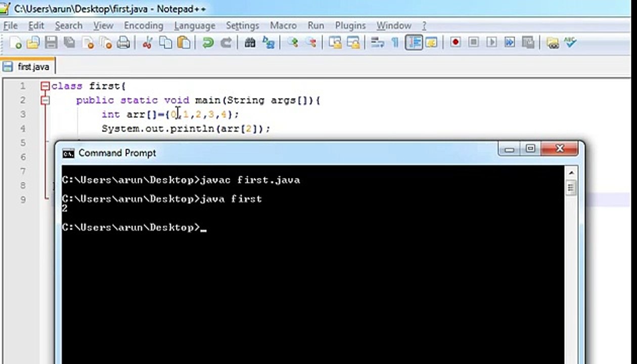The image size is (637, 364).
Task: Open the File menu
Action: click(10, 25)
